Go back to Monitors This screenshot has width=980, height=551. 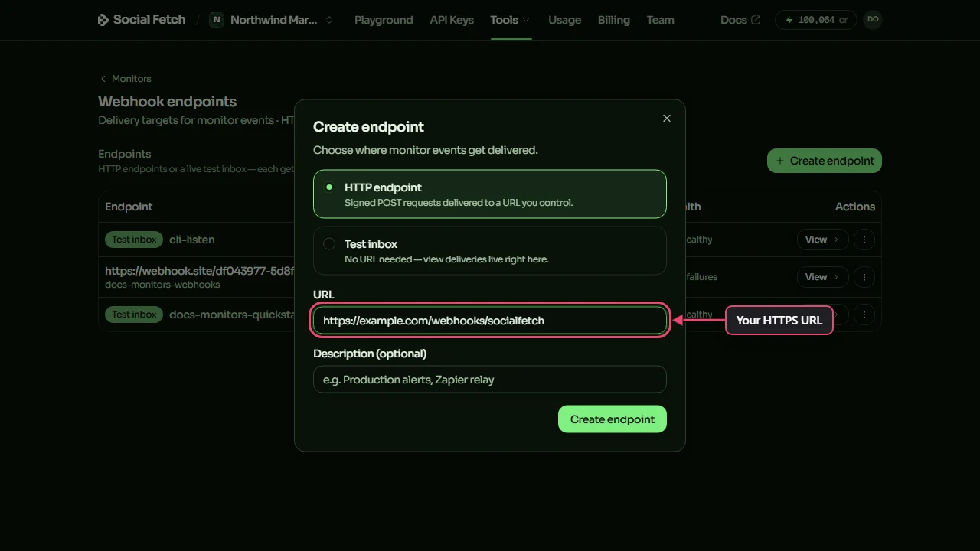[126, 79]
